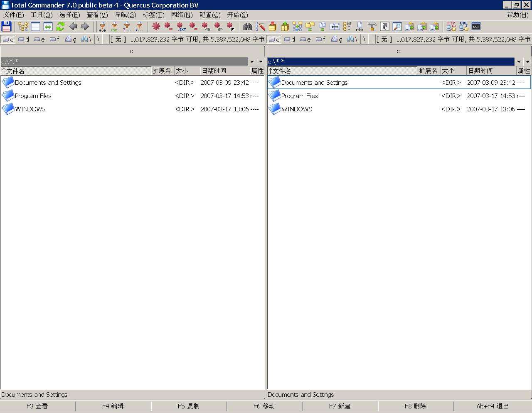Click the invert selection asterisk icon
532x413 pixels.
click(231, 27)
